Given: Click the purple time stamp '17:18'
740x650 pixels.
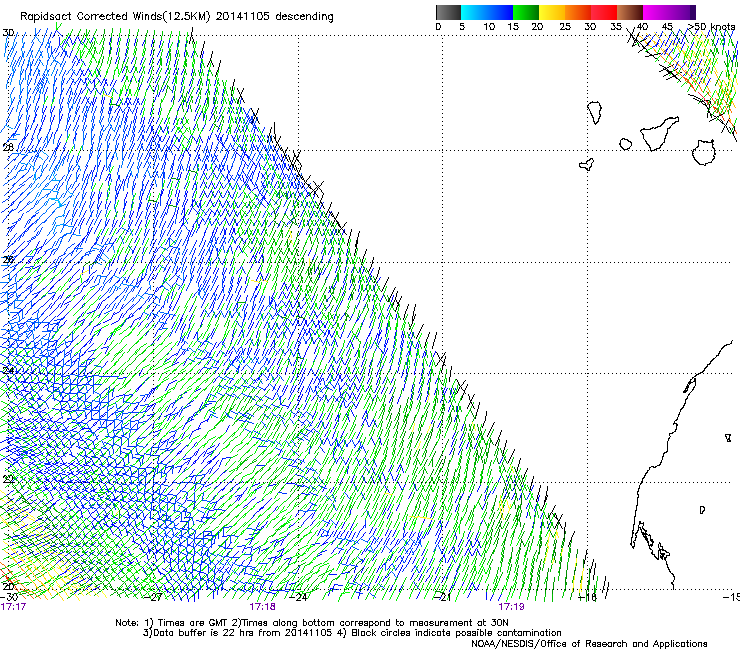Looking at the screenshot, I should [262, 607].
